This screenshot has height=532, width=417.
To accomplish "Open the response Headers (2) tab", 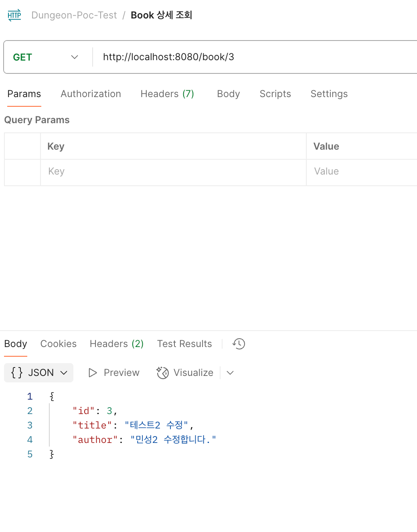I will (x=117, y=344).
